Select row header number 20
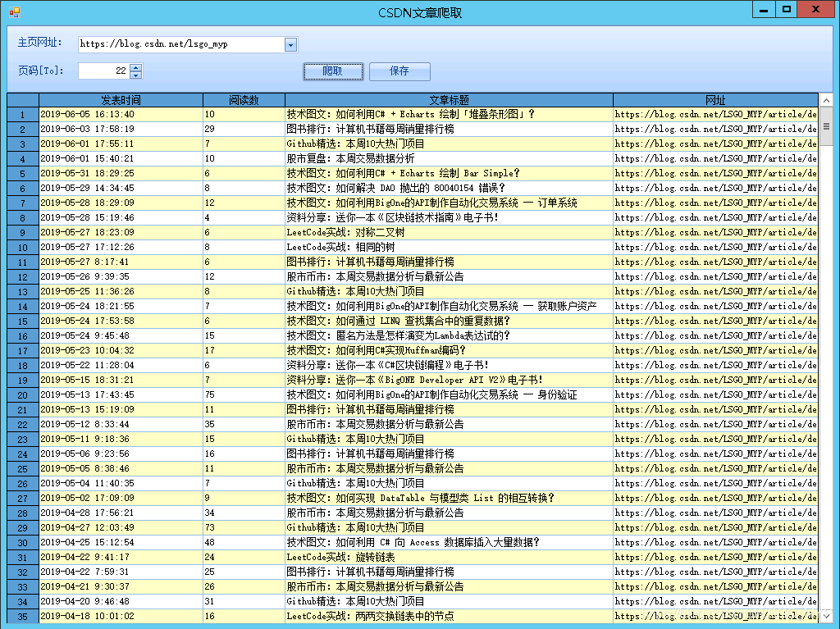The image size is (840, 629). pos(23,394)
